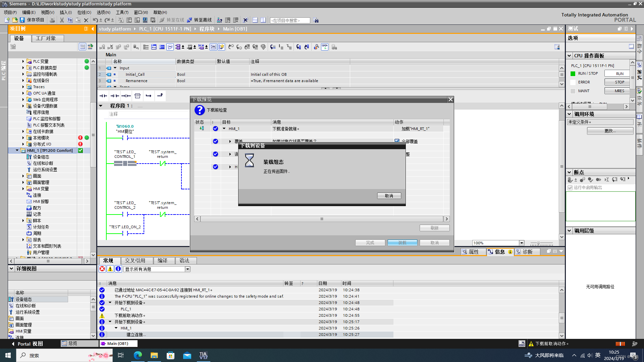The image size is (644, 362).
Task: Click the undo icon in toolbar
Action: [95, 20]
